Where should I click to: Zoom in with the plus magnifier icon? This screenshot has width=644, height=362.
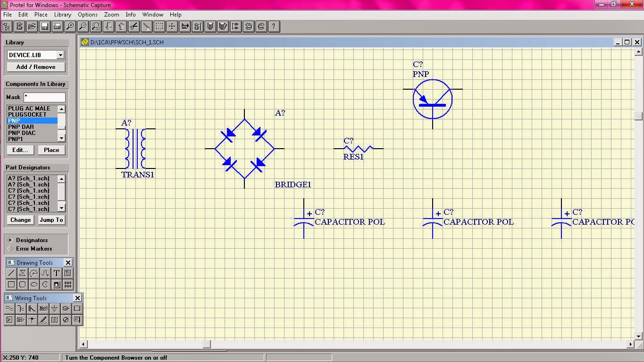click(70, 26)
